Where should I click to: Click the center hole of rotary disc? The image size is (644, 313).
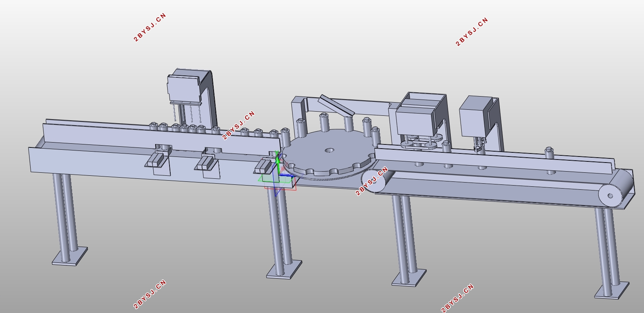tap(330, 150)
